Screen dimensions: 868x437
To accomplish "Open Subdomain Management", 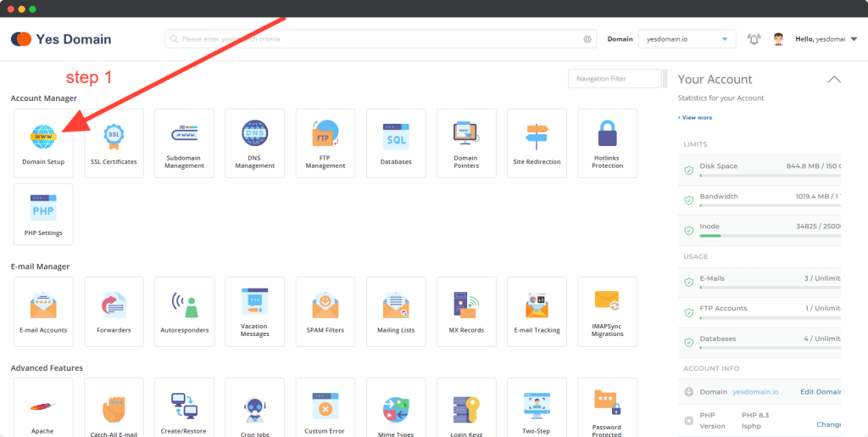I will click(184, 143).
